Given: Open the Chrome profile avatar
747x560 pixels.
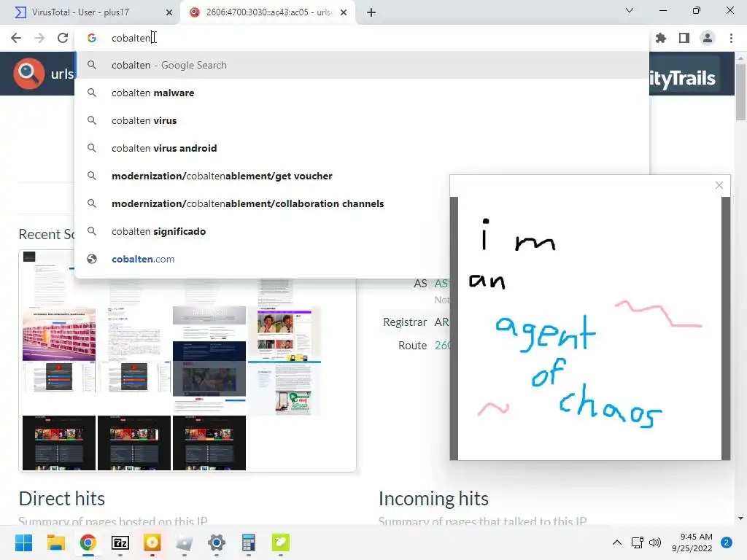Looking at the screenshot, I should point(708,38).
